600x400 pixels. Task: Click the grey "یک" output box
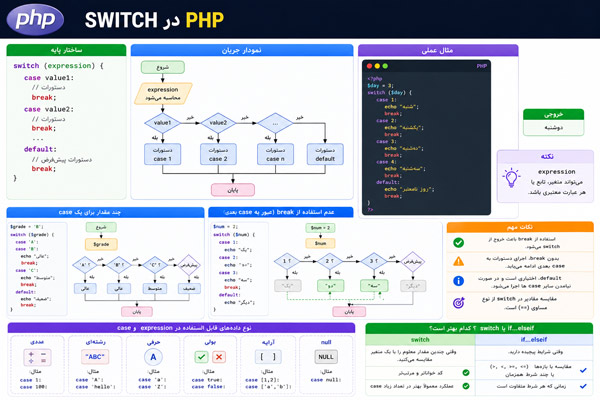point(288,286)
